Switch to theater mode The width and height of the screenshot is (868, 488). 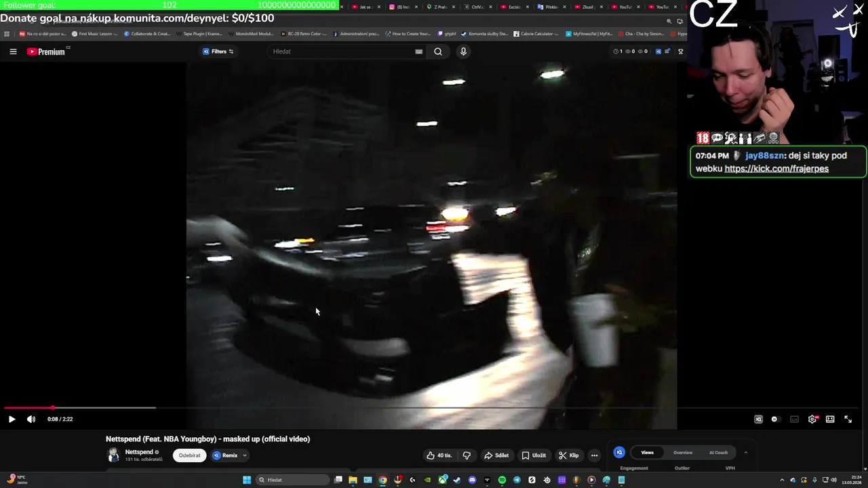pos(830,419)
